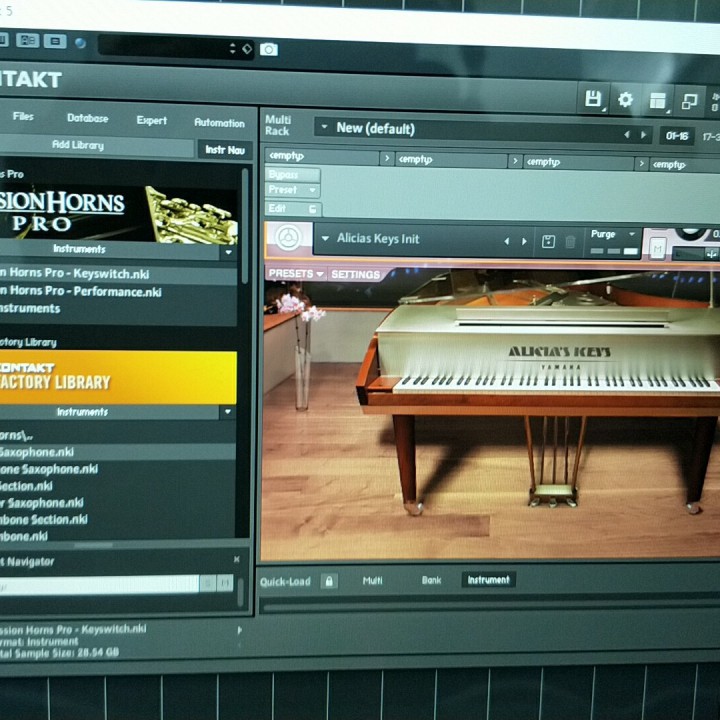Expand the PRESETS dropdown menu

295,273
